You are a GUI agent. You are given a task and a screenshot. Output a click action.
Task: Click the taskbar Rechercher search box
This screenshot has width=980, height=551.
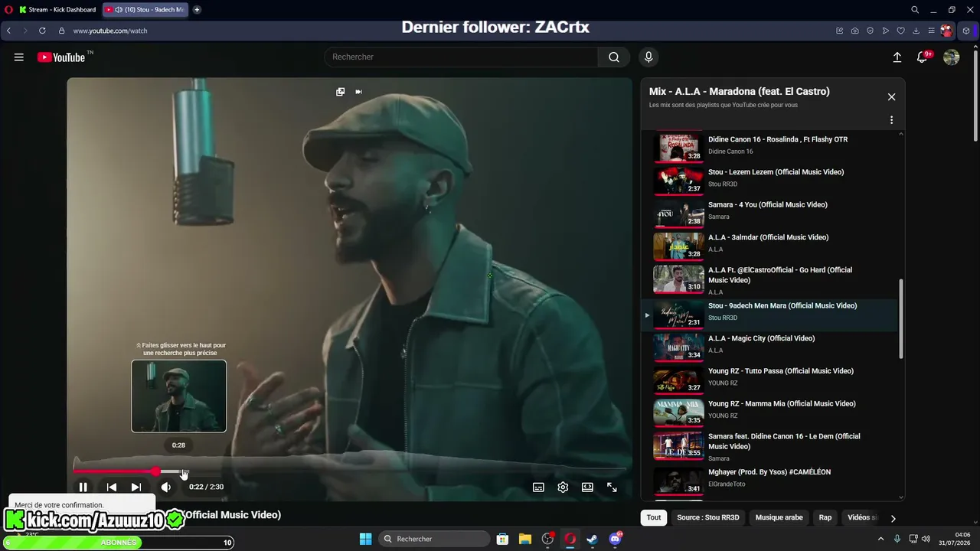click(435, 539)
